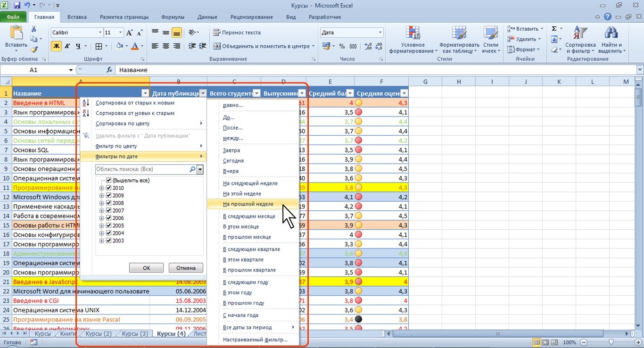Open the search area options dropdown arrow
The width and height of the screenshot is (644, 348).
click(x=200, y=169)
